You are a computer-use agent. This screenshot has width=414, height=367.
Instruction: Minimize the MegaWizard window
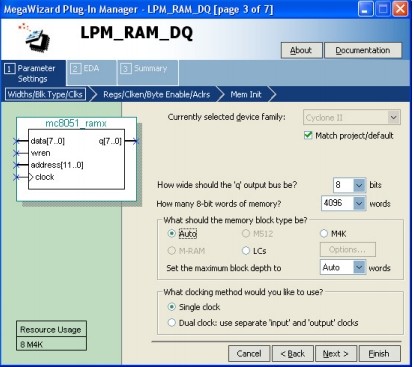(365, 9)
